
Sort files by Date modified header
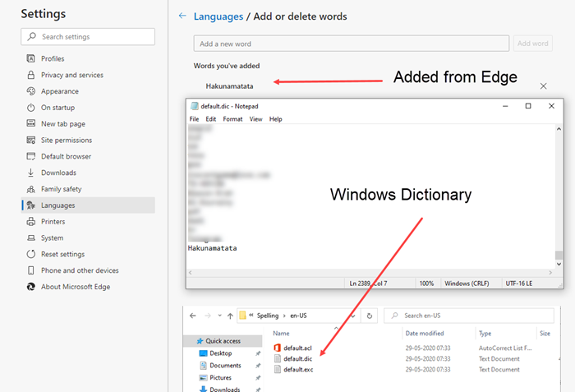click(x=425, y=334)
